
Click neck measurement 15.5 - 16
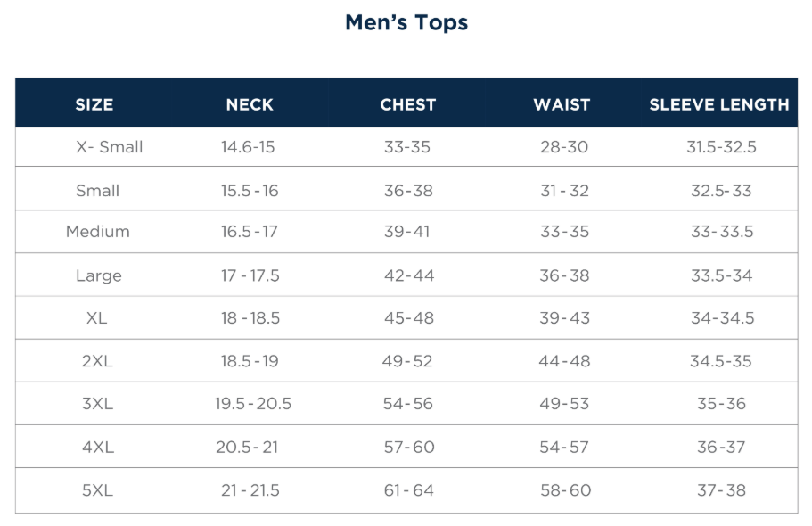click(x=250, y=191)
